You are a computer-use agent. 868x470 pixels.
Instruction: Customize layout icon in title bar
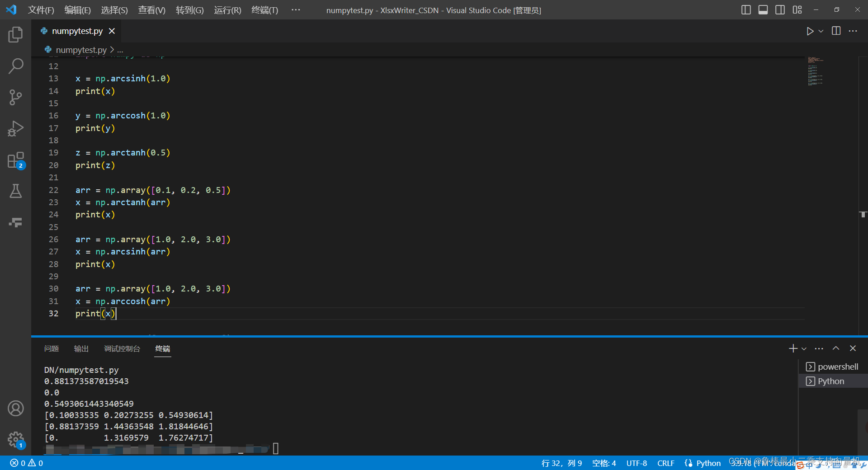click(797, 10)
